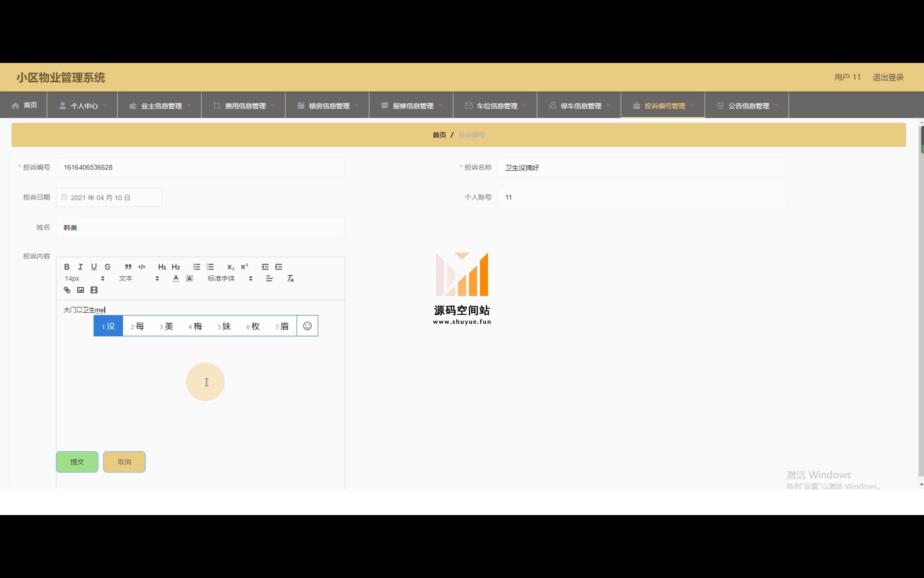Toggle underline formatting in editor

click(94, 267)
